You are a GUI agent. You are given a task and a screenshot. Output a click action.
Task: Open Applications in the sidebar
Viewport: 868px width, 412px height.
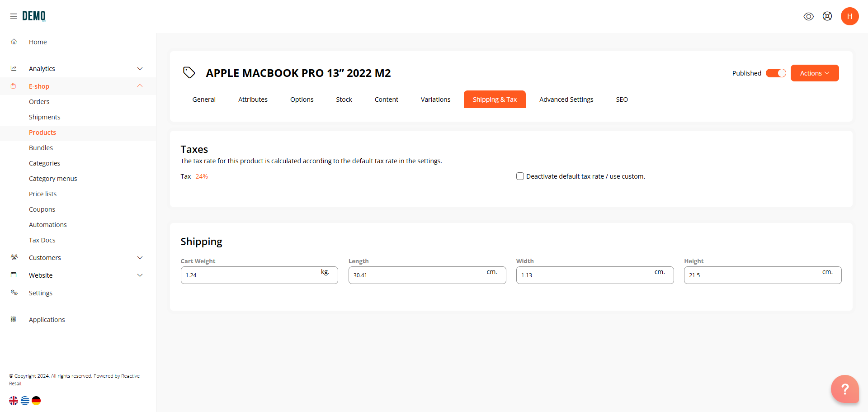pyautogui.click(x=47, y=320)
